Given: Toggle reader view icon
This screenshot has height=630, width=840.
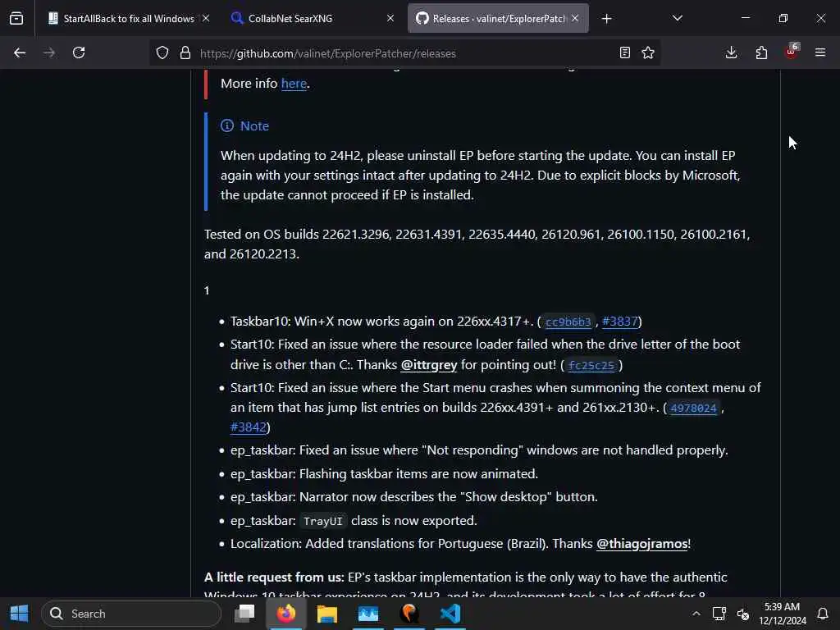Looking at the screenshot, I should [624, 52].
